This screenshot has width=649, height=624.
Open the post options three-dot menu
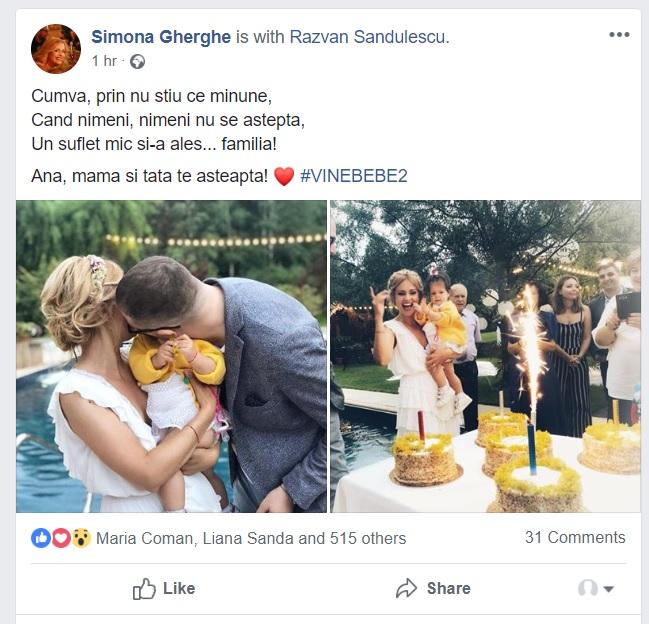[619, 34]
